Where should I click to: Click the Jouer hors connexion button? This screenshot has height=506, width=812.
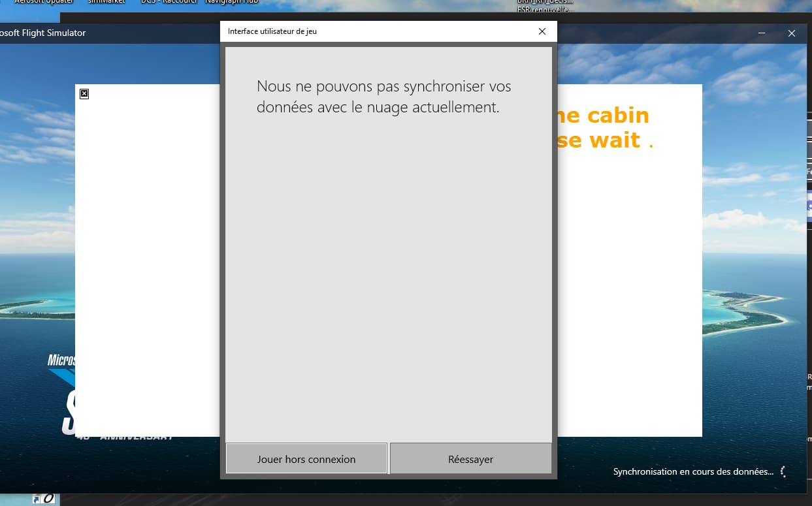[306, 459]
